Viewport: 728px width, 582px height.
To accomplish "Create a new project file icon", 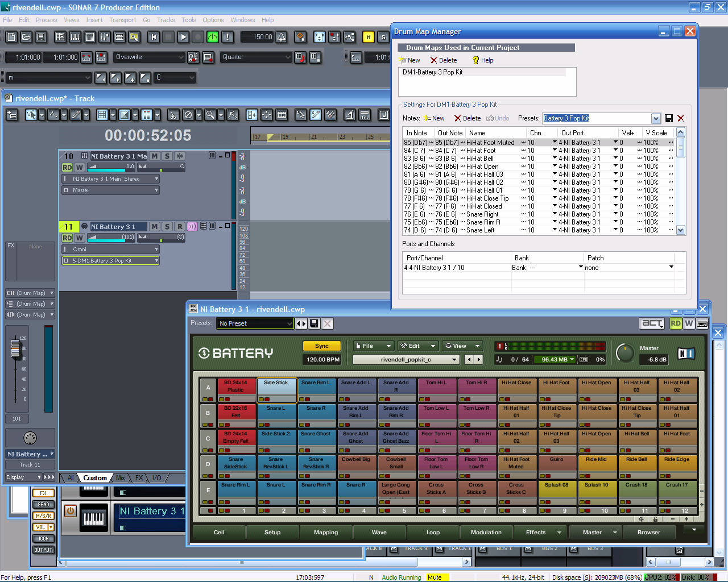I will coord(11,37).
